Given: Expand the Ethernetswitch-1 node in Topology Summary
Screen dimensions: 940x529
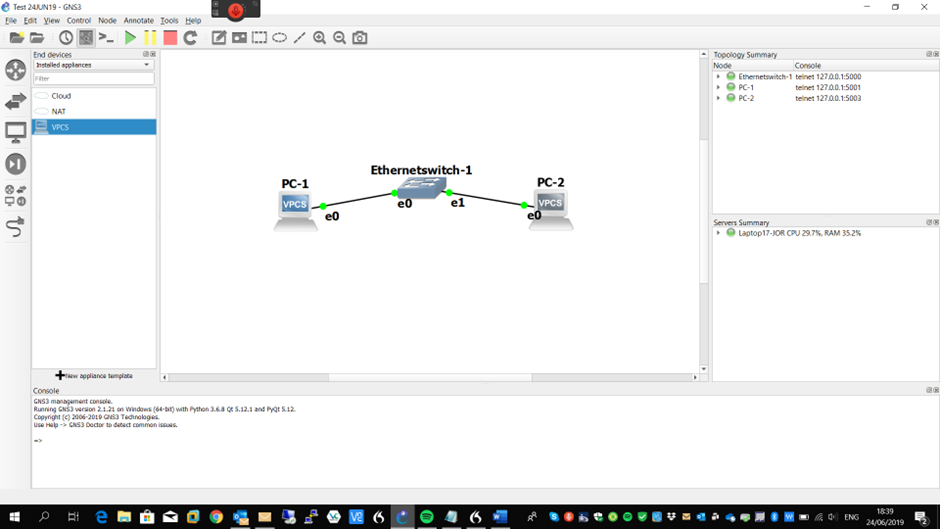Looking at the screenshot, I should (718, 77).
